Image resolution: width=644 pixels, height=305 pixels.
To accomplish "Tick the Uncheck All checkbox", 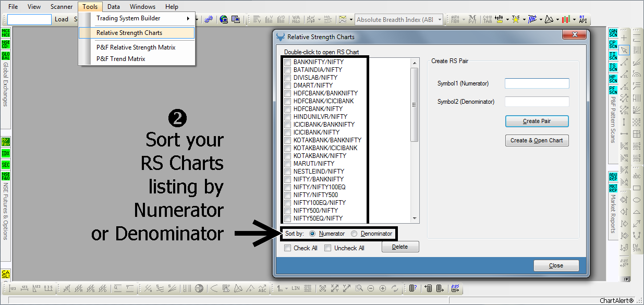I will (327, 248).
